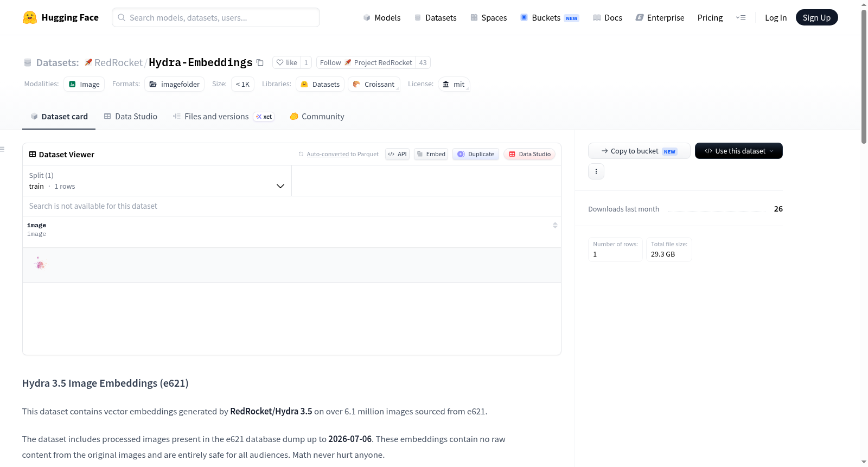The width and height of the screenshot is (868, 467).
Task: Copy the dataset name to clipboard
Action: point(260,62)
